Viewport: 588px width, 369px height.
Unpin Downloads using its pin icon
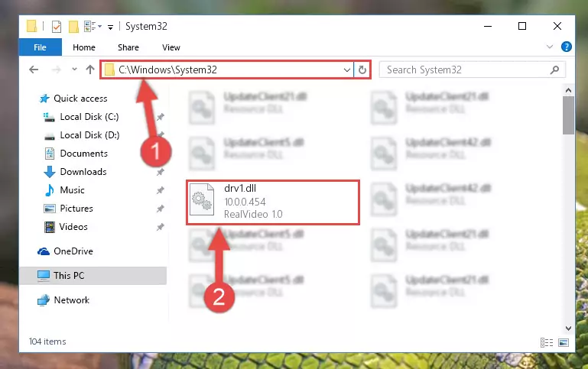160,172
